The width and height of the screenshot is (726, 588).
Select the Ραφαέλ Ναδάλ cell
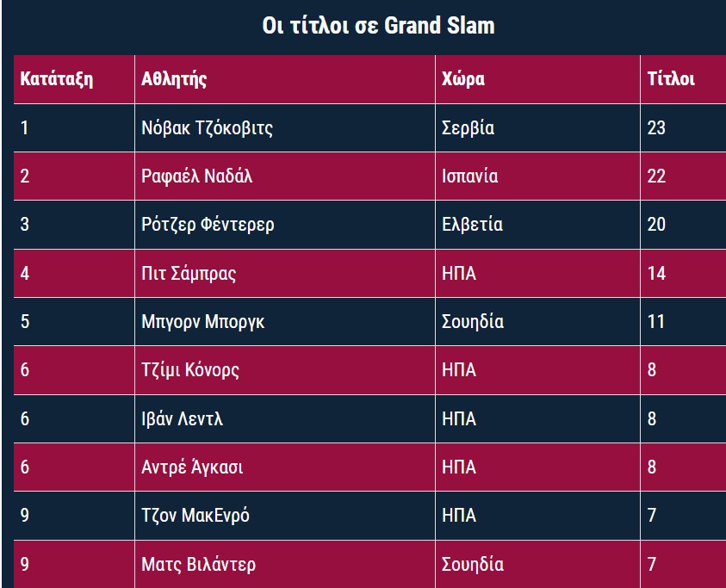(x=196, y=176)
